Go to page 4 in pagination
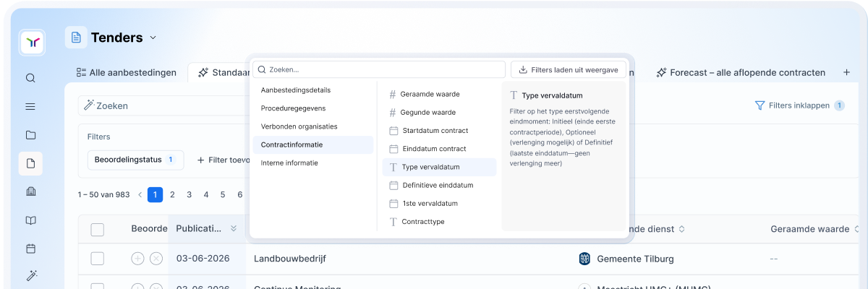 [x=206, y=194]
